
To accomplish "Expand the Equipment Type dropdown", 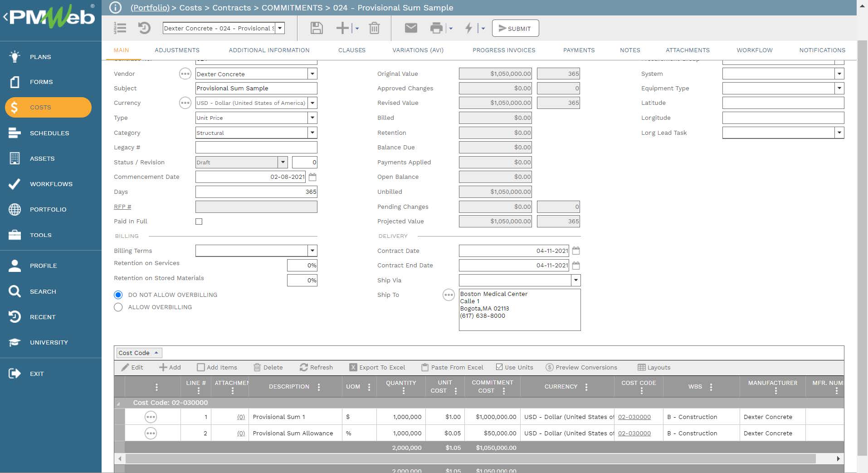I will (839, 88).
